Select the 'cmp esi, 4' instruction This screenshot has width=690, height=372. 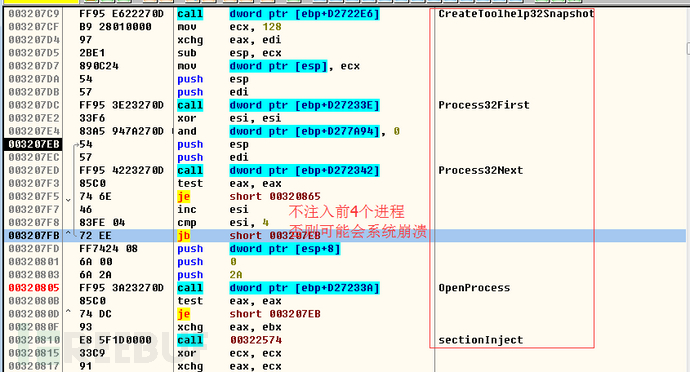coord(223,223)
